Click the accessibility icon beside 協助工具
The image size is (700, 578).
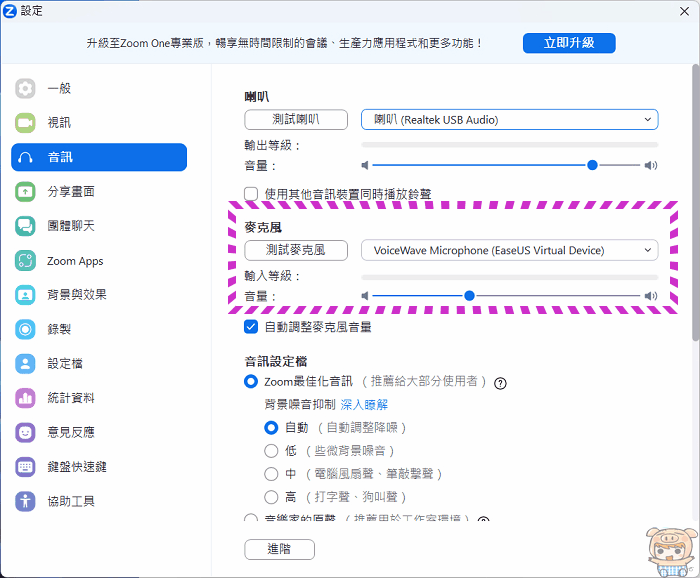[x=25, y=502]
